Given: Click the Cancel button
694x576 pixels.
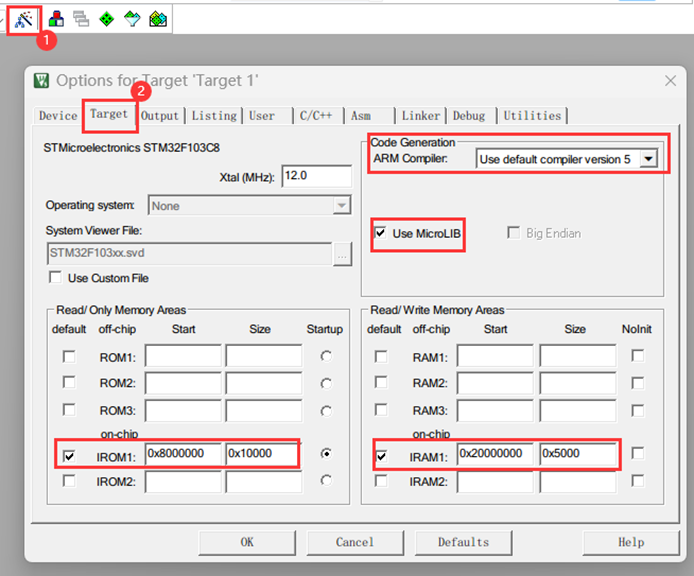Looking at the screenshot, I should (x=355, y=542).
